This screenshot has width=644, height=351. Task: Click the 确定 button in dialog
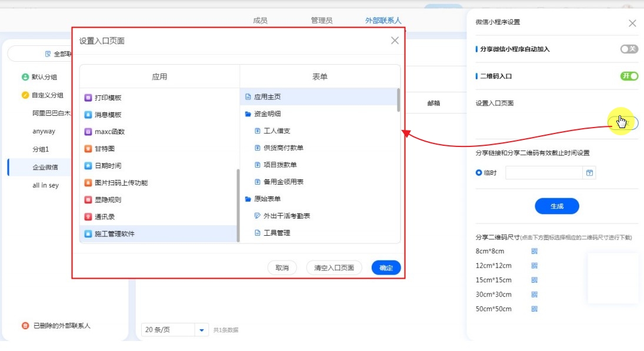(386, 268)
